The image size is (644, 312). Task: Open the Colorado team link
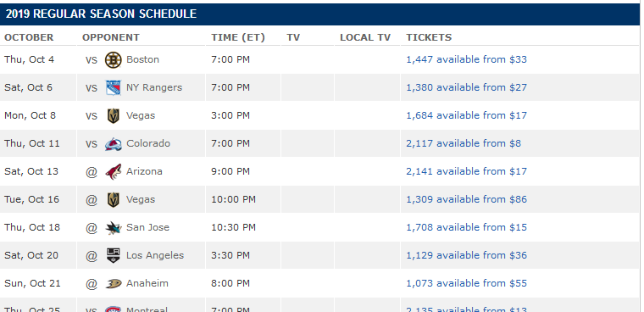tap(147, 143)
